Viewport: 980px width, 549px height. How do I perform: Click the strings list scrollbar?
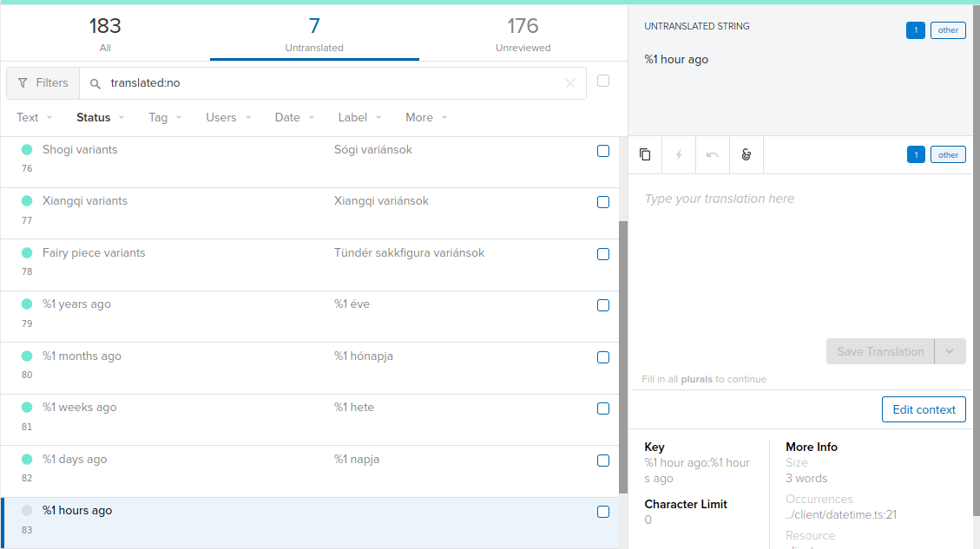pyautogui.click(x=623, y=357)
